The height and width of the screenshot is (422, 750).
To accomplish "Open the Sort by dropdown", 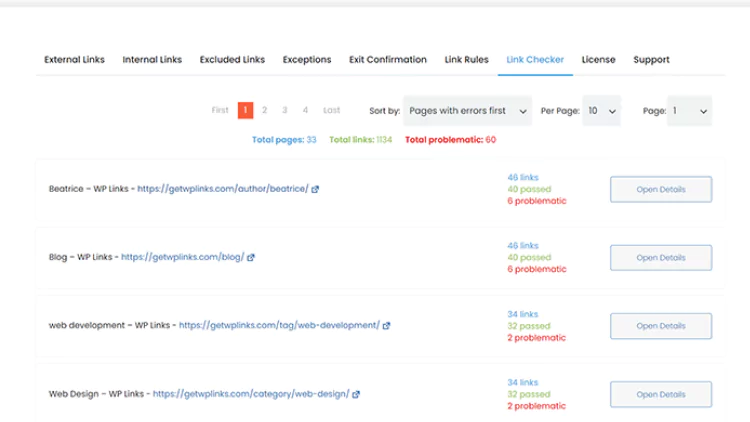I will [x=467, y=111].
